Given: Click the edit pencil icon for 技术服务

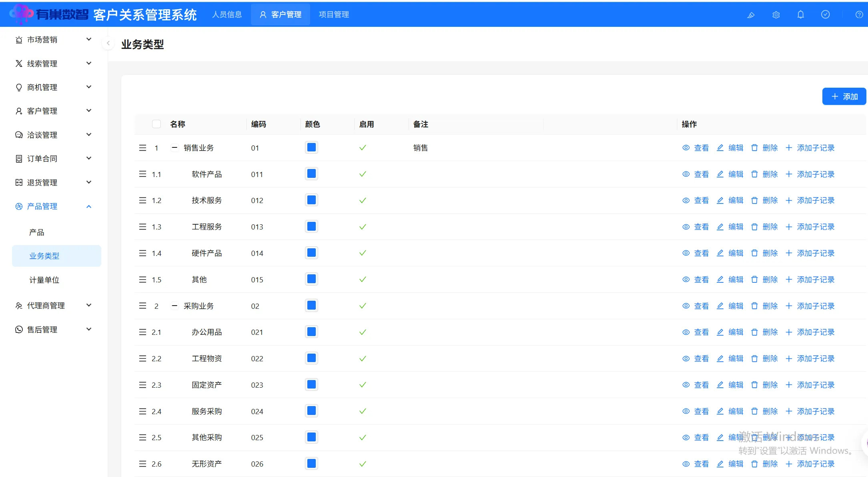Looking at the screenshot, I should pos(720,200).
